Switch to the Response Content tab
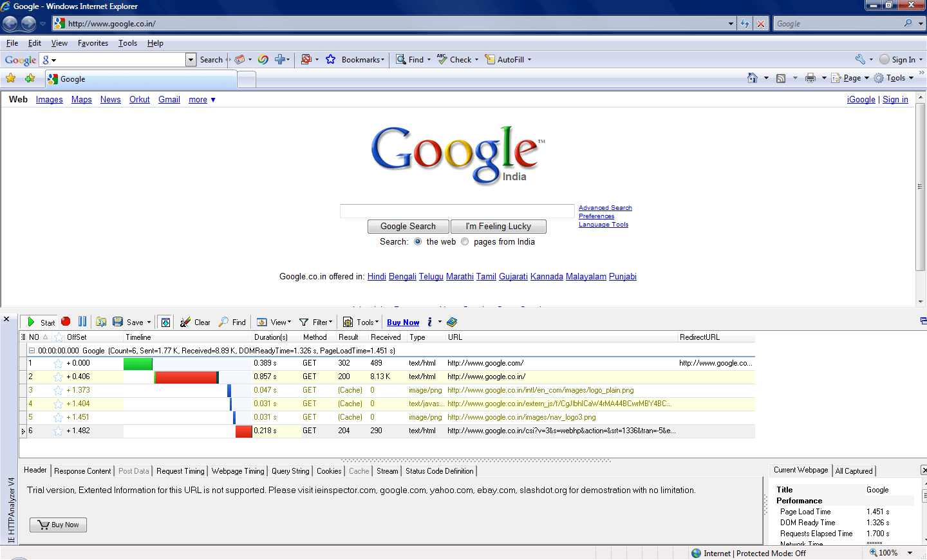 [x=82, y=471]
